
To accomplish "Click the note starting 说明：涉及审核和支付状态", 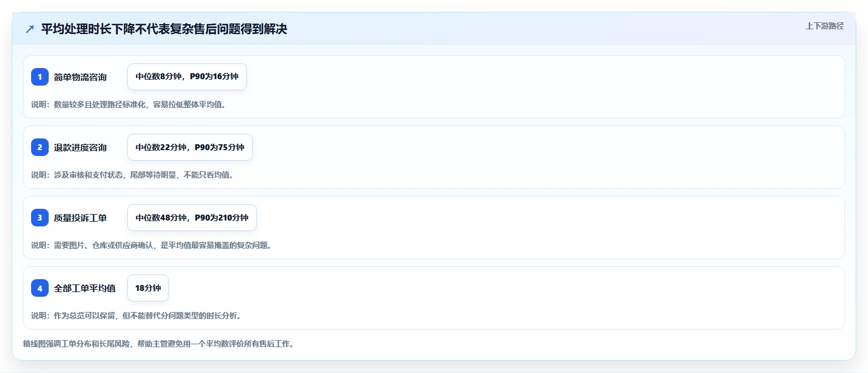I will [132, 175].
